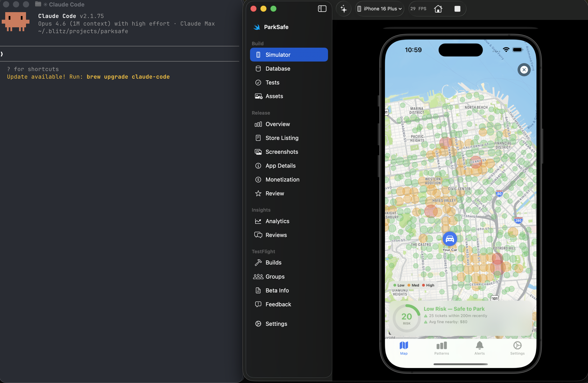Open the Review section with star icon
Screen dimensions: 588x383
coord(289,193)
